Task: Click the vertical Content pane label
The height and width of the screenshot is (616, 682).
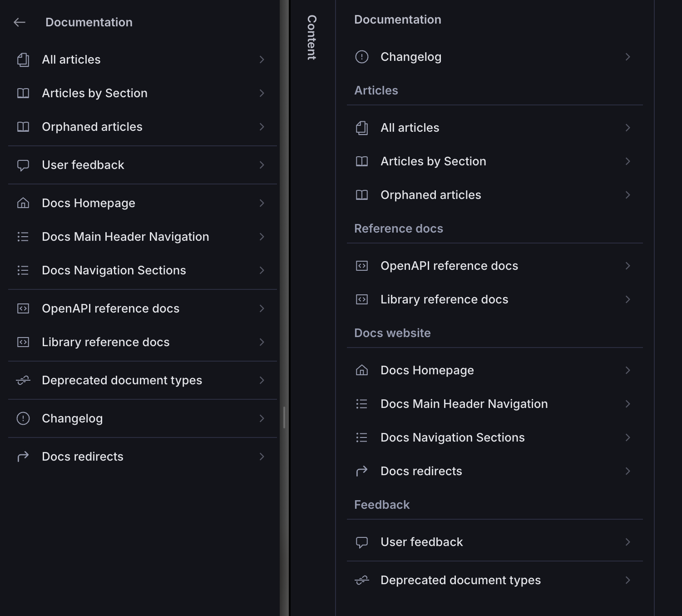Action: pos(312,37)
